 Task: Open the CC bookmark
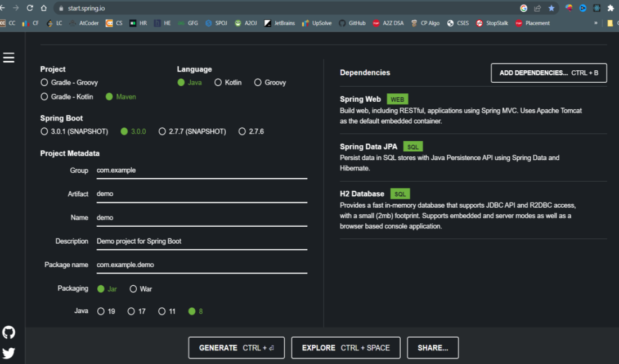[x=8, y=23]
